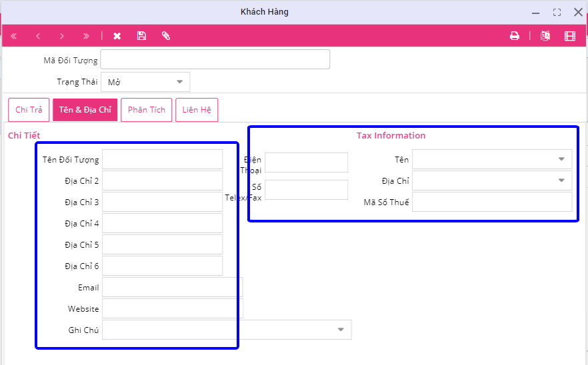Print the customer form
Screen dimensions: 588x365
pyautogui.click(x=515, y=36)
